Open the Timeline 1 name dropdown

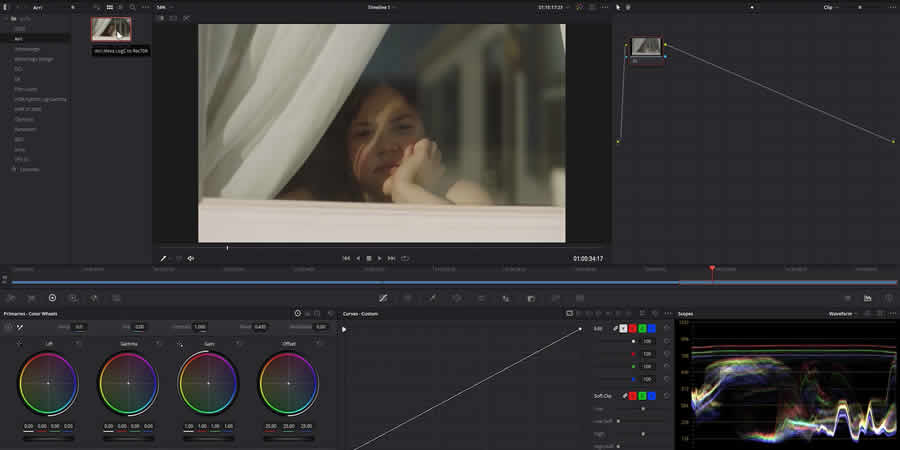pos(381,7)
